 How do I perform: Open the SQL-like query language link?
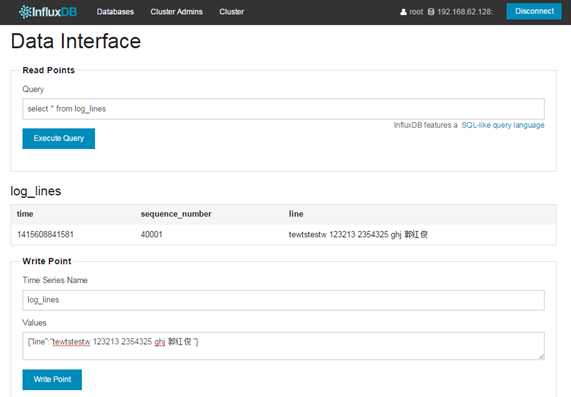503,125
